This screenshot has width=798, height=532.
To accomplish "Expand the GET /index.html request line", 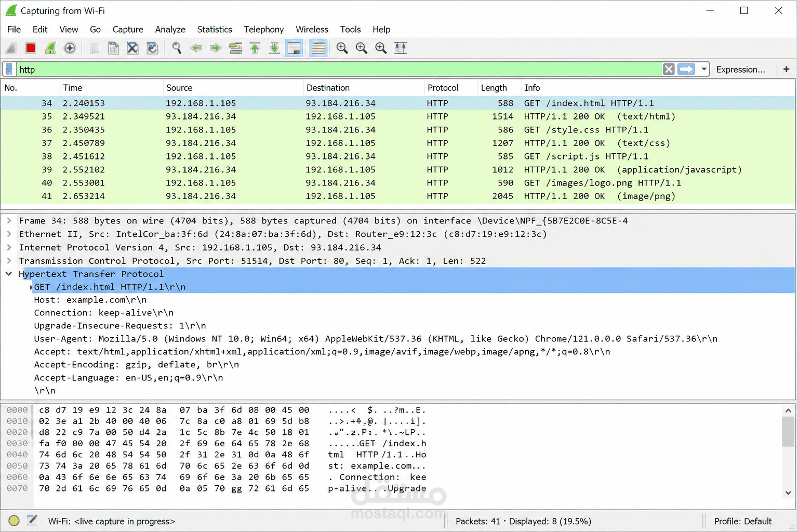I will (31, 287).
